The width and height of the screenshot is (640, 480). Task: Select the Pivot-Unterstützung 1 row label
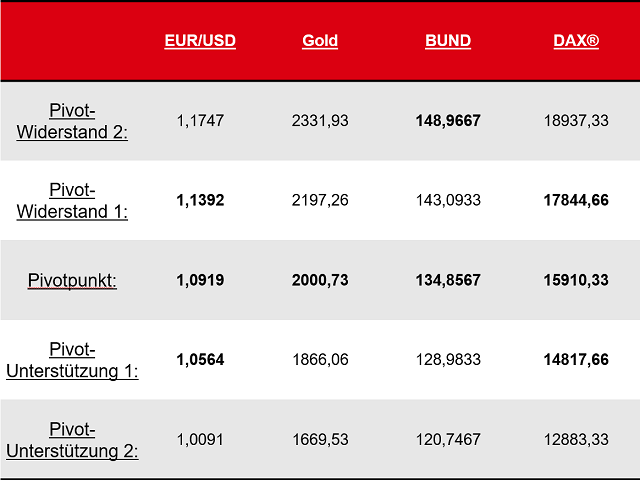(x=72, y=360)
